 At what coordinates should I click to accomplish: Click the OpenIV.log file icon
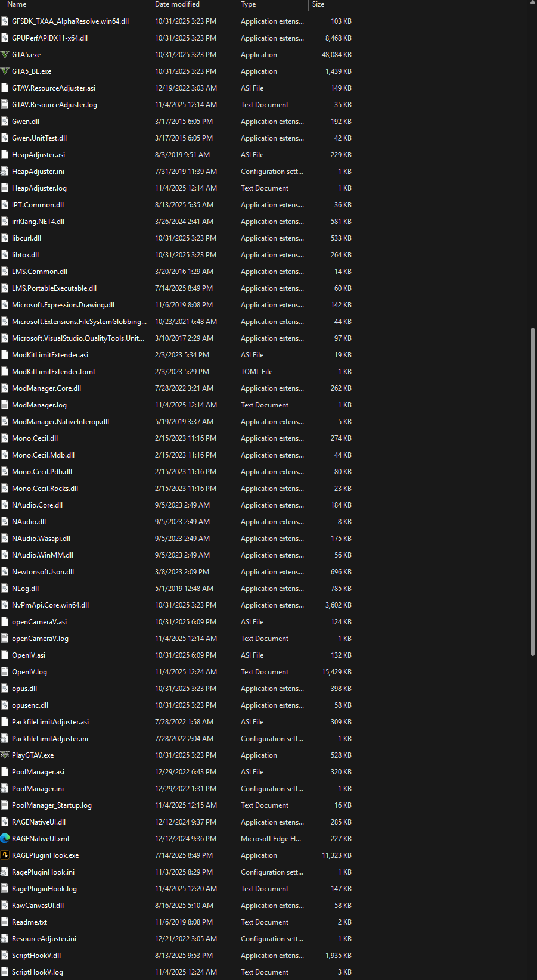(5, 672)
